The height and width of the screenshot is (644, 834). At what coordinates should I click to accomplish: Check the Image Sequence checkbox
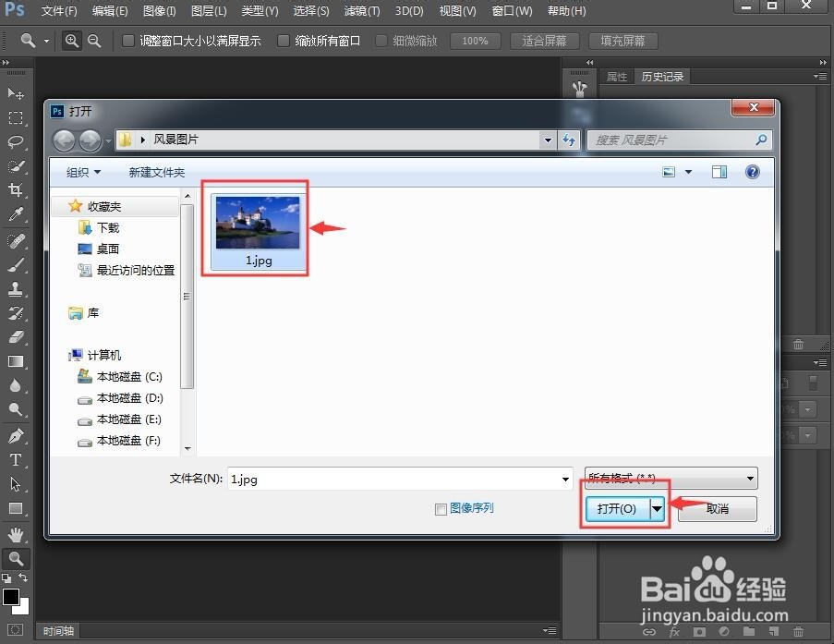tap(441, 509)
